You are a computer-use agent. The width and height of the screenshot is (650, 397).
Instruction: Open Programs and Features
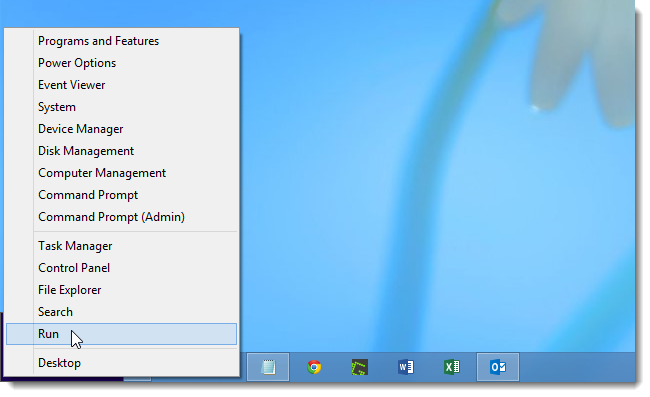coord(121,41)
